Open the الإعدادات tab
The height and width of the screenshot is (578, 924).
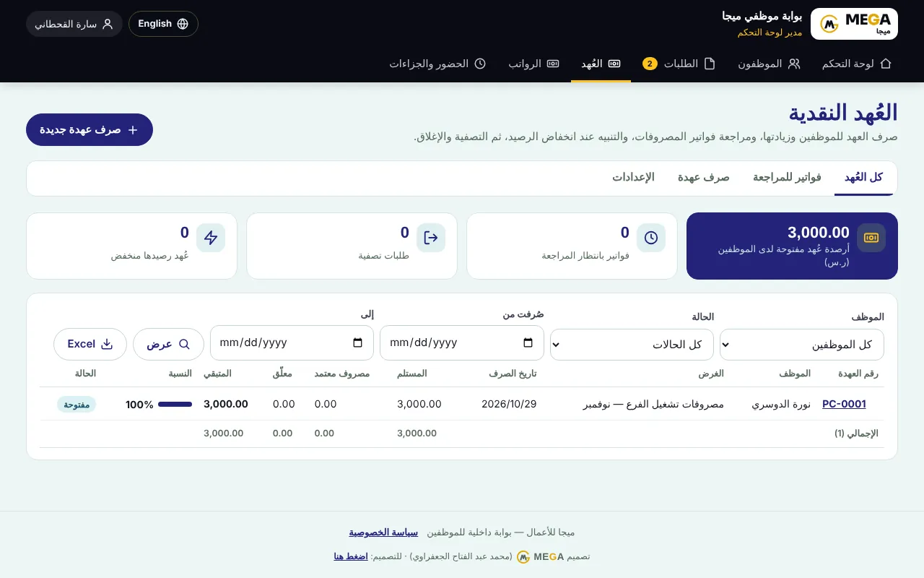[633, 178]
